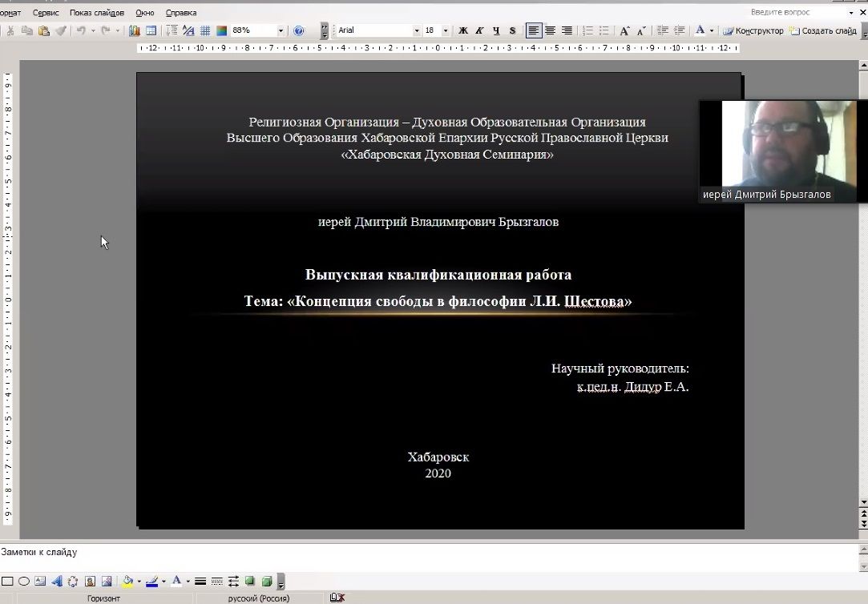Expand the Arial font name dropdown

tap(416, 30)
